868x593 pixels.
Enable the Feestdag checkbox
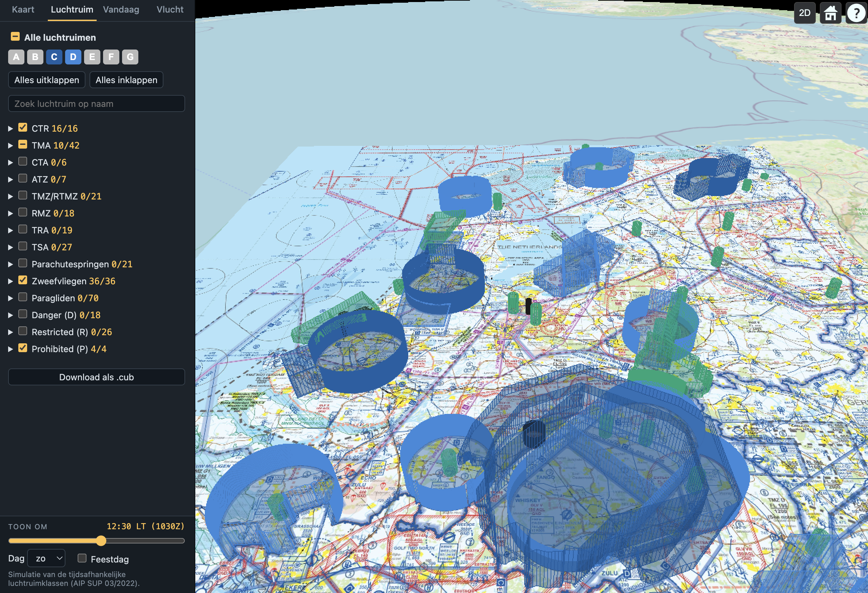pos(82,558)
